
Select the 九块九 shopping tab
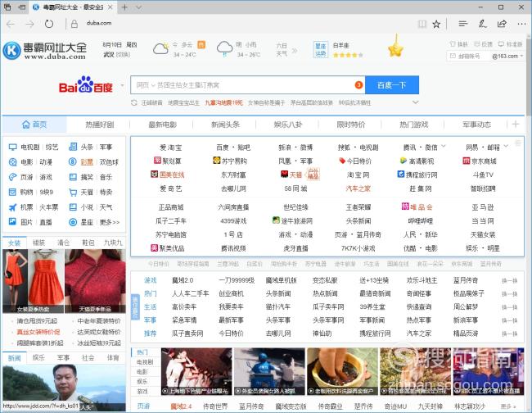click(x=113, y=243)
